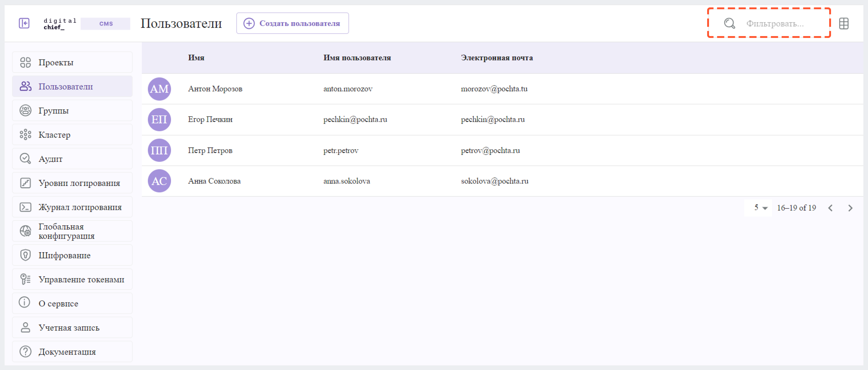868x370 pixels.
Task: Click the ЕП avatar of Егор Печкин
Action: tap(159, 119)
